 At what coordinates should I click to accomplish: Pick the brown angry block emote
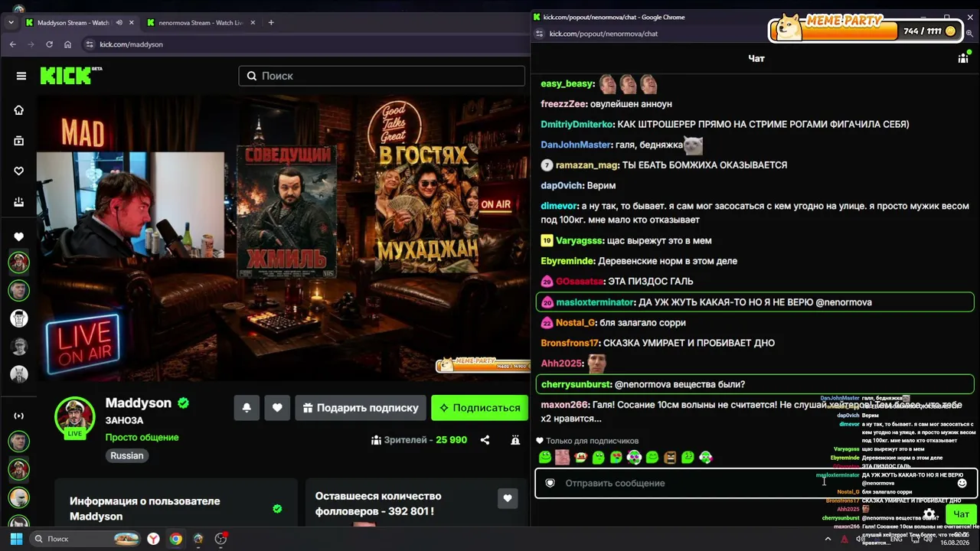[670, 458]
